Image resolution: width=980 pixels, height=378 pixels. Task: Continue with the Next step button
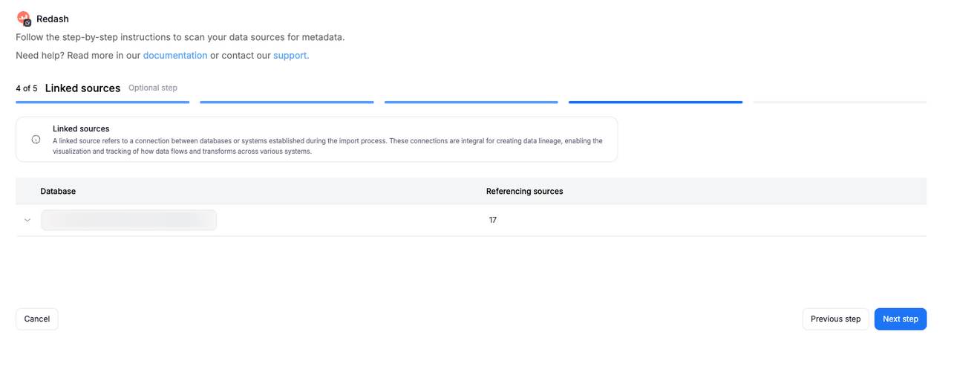point(900,319)
